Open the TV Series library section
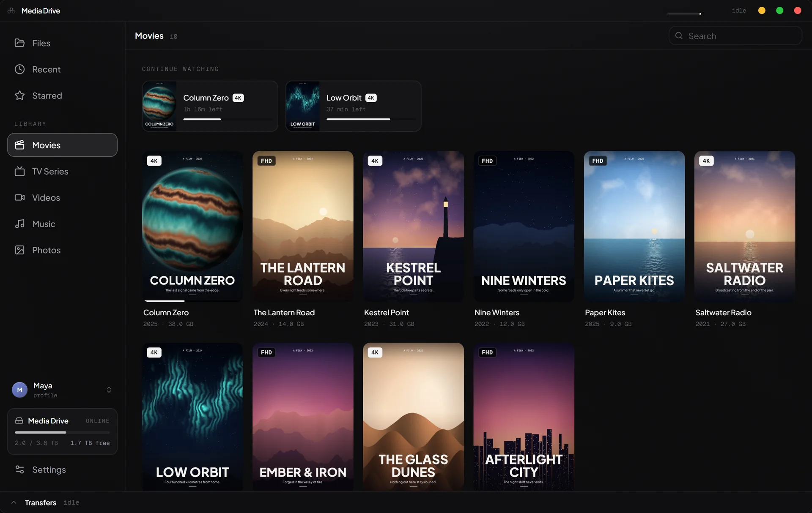 click(x=62, y=171)
